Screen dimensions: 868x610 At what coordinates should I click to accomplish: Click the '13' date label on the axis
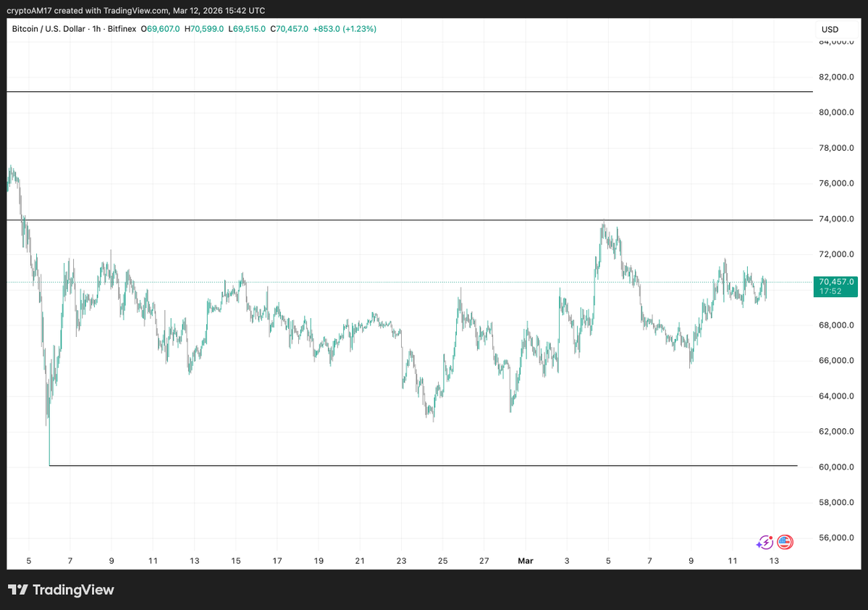[x=774, y=561]
